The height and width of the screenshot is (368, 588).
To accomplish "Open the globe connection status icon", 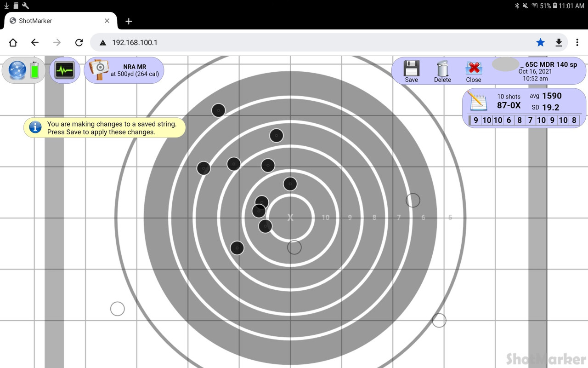I will (x=17, y=70).
